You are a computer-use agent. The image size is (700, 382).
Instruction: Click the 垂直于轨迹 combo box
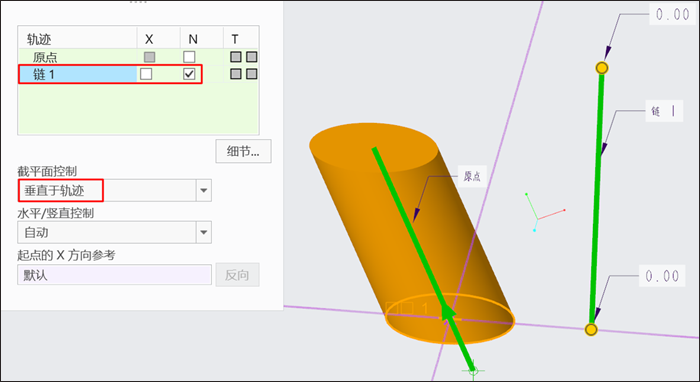click(x=114, y=191)
